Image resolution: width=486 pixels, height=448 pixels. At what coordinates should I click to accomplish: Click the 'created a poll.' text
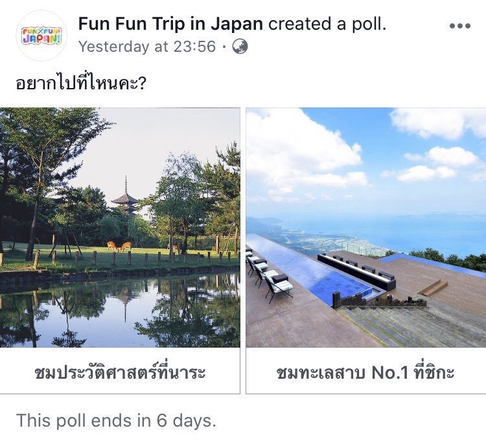click(327, 25)
